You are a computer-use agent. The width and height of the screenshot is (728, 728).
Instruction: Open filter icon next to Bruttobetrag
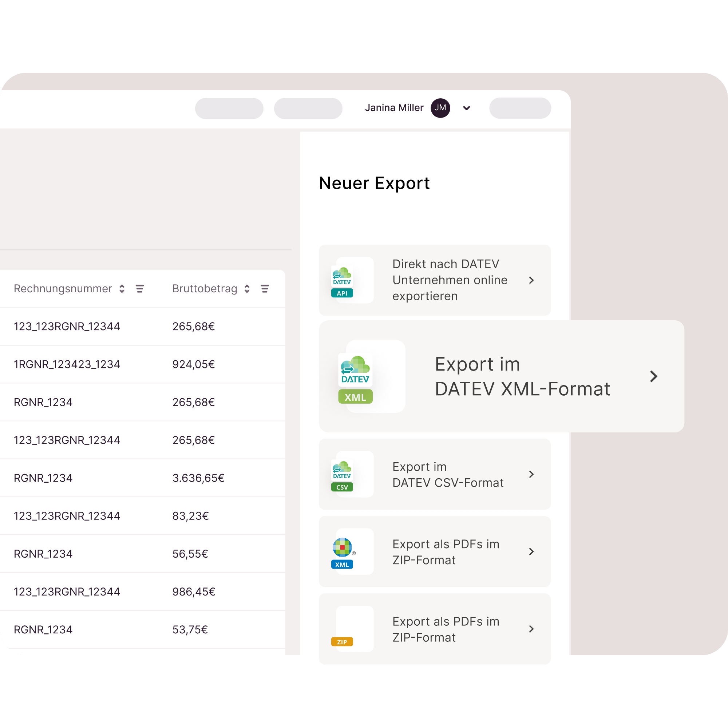pyautogui.click(x=265, y=289)
